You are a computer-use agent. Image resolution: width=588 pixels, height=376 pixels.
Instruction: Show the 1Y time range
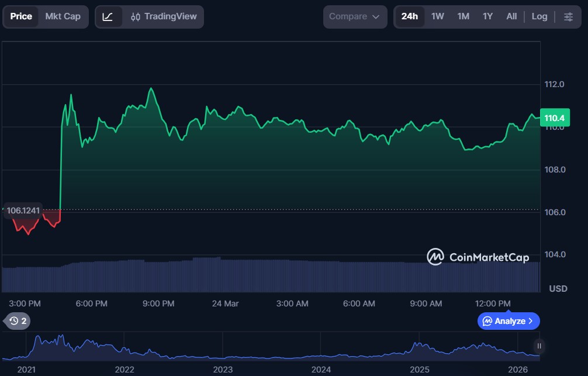coord(487,16)
